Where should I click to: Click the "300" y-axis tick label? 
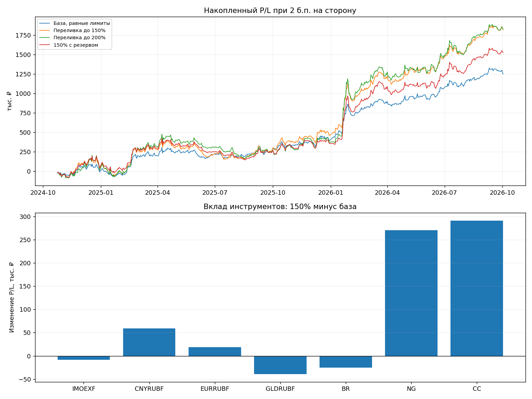(25, 217)
